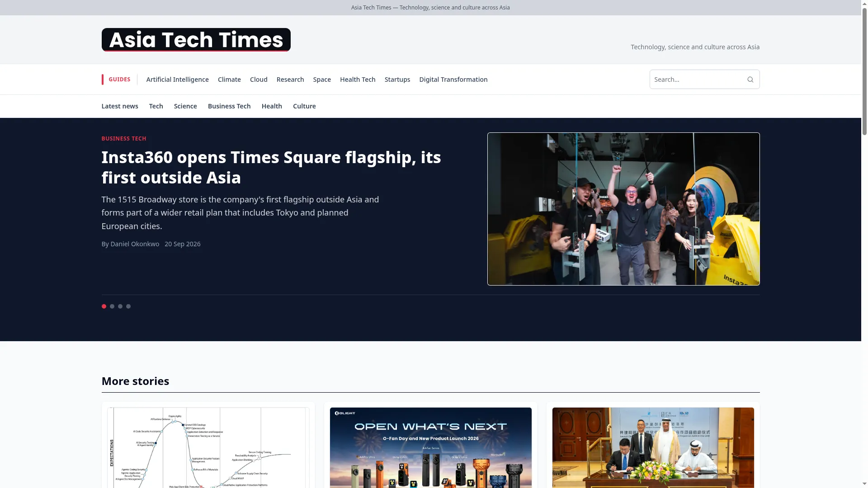
Task: Click the scrollbar up arrow
Action: point(864,4)
